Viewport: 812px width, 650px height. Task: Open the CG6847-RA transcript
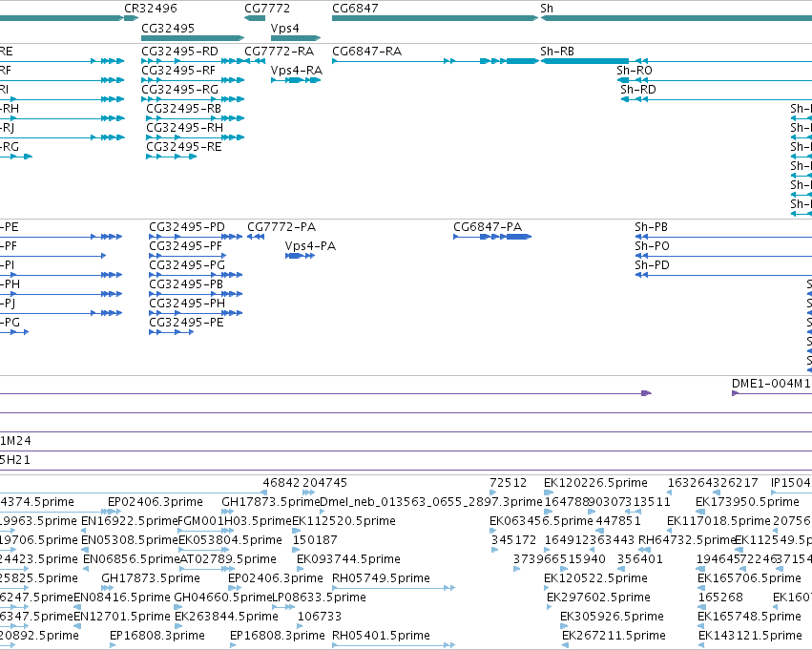[435, 61]
